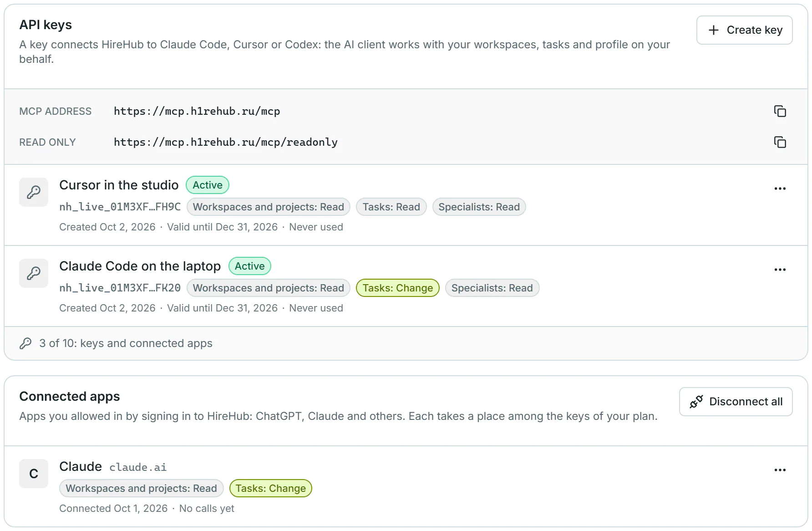
Task: Click Connected Oct 1, 2026 · No calls yet
Action: [x=147, y=508]
